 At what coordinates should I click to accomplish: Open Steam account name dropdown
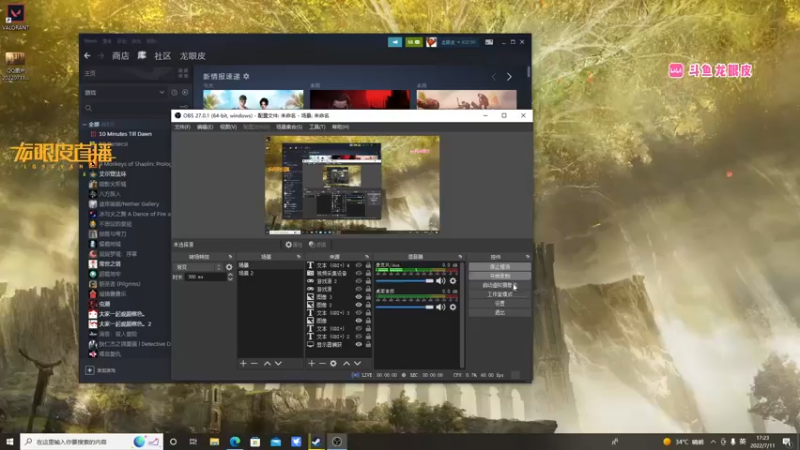[x=458, y=42]
